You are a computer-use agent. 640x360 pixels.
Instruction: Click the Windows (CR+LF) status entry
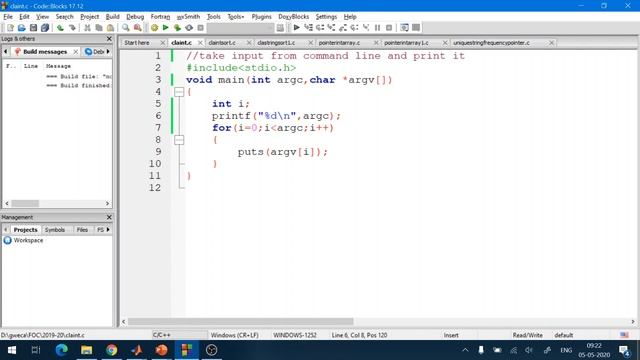pyautogui.click(x=235, y=335)
